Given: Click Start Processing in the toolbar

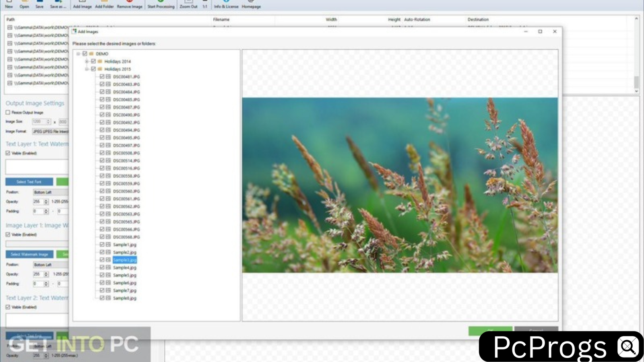Looking at the screenshot, I should [161, 4].
